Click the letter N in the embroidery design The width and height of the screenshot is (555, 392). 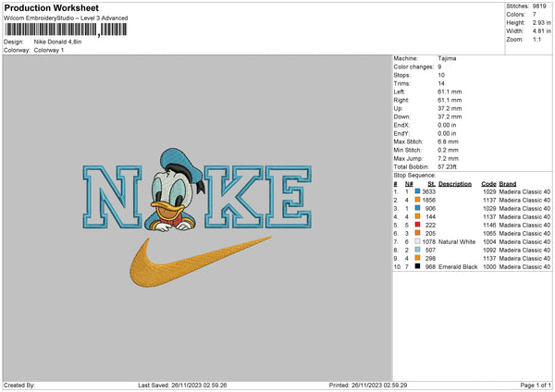click(x=114, y=196)
